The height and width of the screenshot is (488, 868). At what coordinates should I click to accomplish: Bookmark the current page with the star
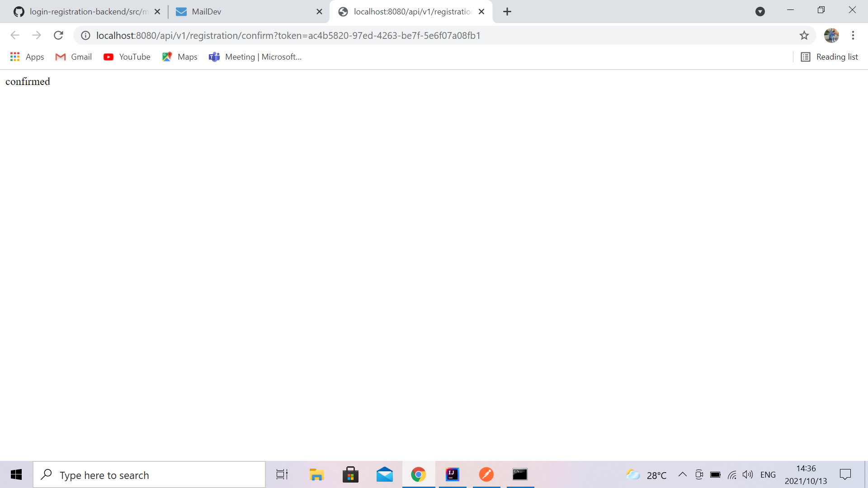(x=805, y=35)
